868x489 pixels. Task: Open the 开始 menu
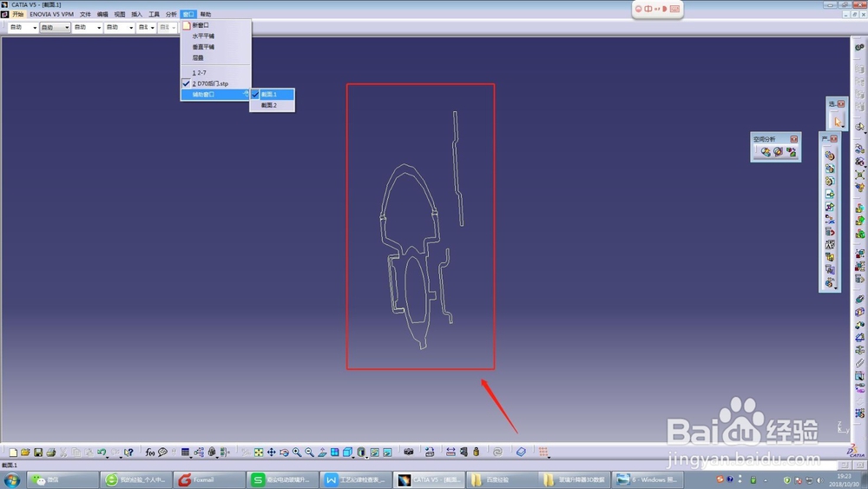17,15
